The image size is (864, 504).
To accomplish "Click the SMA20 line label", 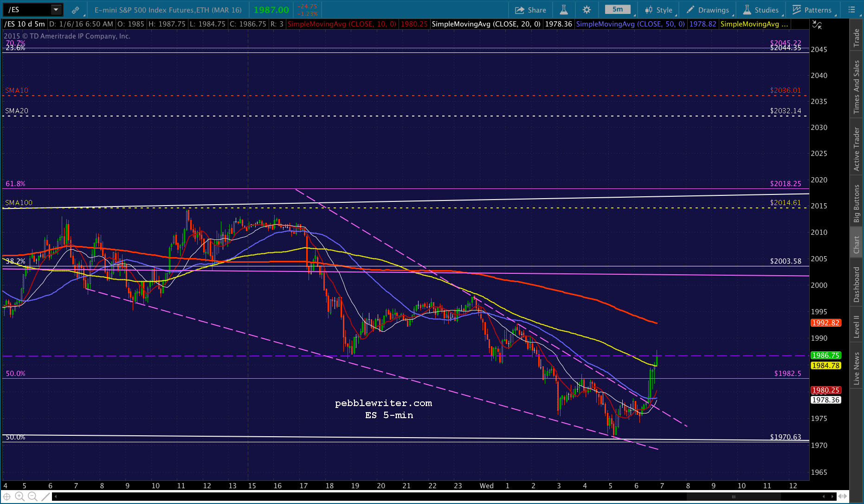I will [x=16, y=111].
